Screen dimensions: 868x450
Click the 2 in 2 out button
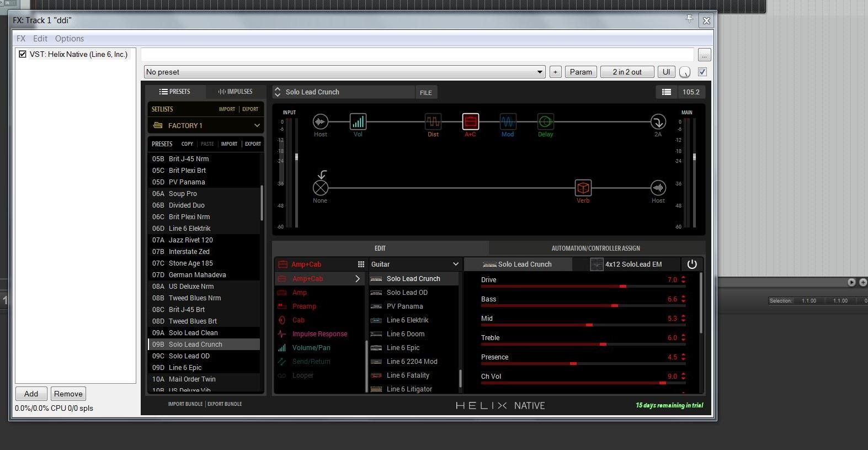pyautogui.click(x=627, y=72)
